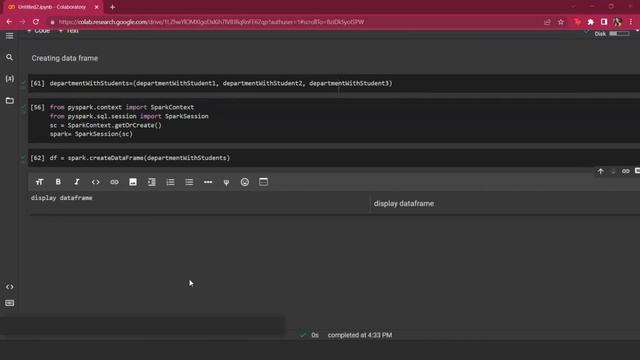Add a new Code cell
Image resolution: width=640 pixels, height=360 pixels.
pyautogui.click(x=39, y=31)
